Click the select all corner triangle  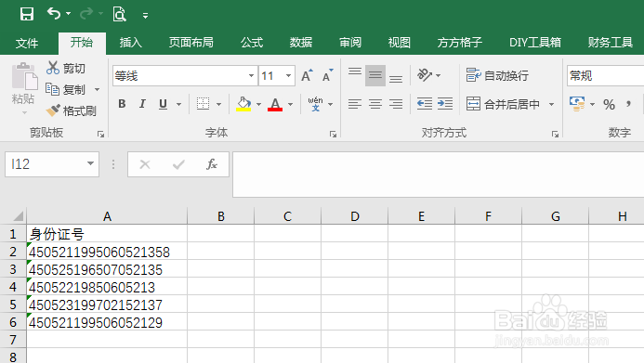click(x=18, y=215)
